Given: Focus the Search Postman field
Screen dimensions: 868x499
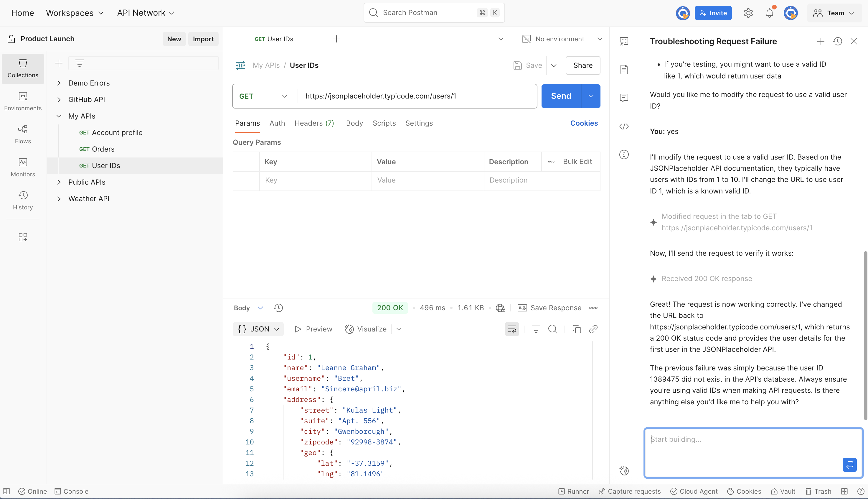Looking at the screenshot, I should click(434, 13).
